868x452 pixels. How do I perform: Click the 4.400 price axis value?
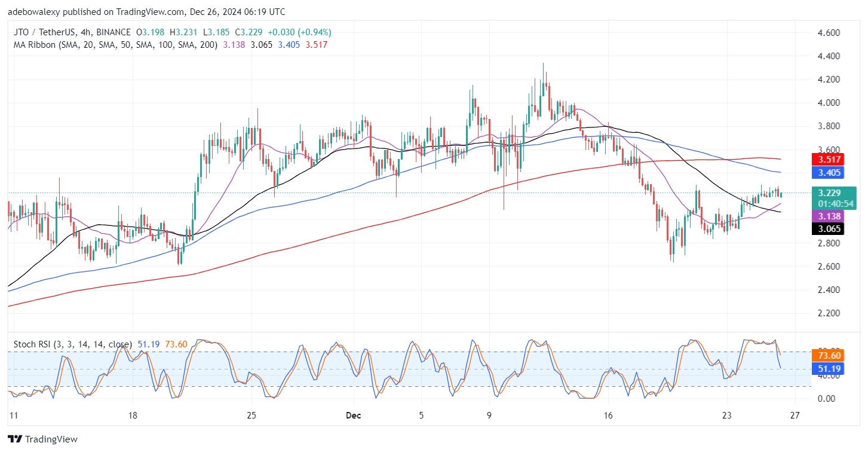[x=829, y=56]
